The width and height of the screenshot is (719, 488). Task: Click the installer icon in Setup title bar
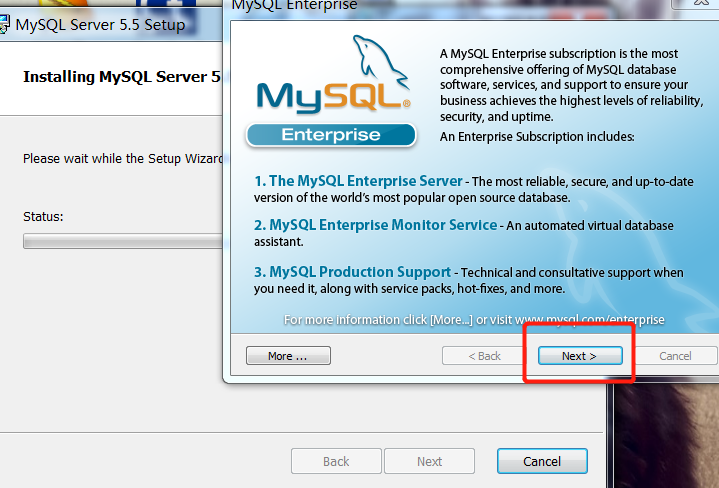4,24
